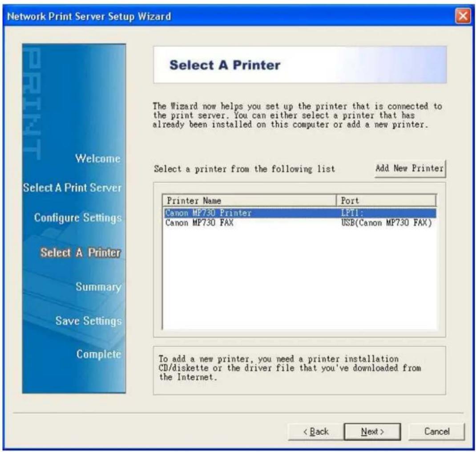Screen dimensions: 476x452
Task: Click the Summary step in sidebar
Action: tap(98, 287)
